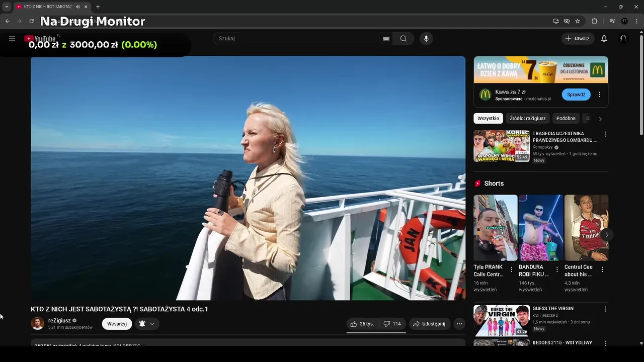Open the BANDURA ROBI FIKU short thumbnail
The height and width of the screenshot is (362, 644).
(x=540, y=228)
